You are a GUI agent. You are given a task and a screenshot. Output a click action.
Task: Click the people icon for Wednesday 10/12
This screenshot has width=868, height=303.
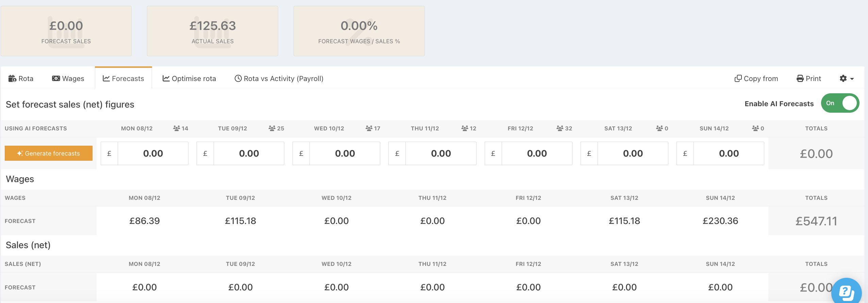[369, 128]
